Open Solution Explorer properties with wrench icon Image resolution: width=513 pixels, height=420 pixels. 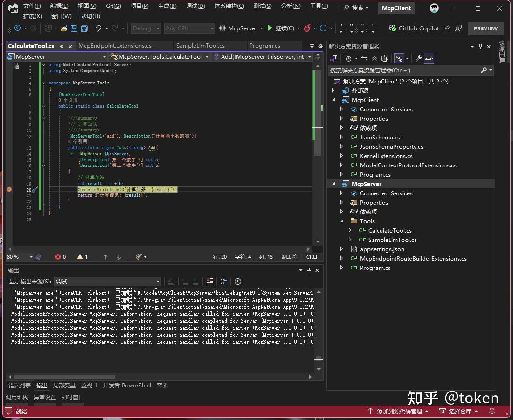coord(418,58)
